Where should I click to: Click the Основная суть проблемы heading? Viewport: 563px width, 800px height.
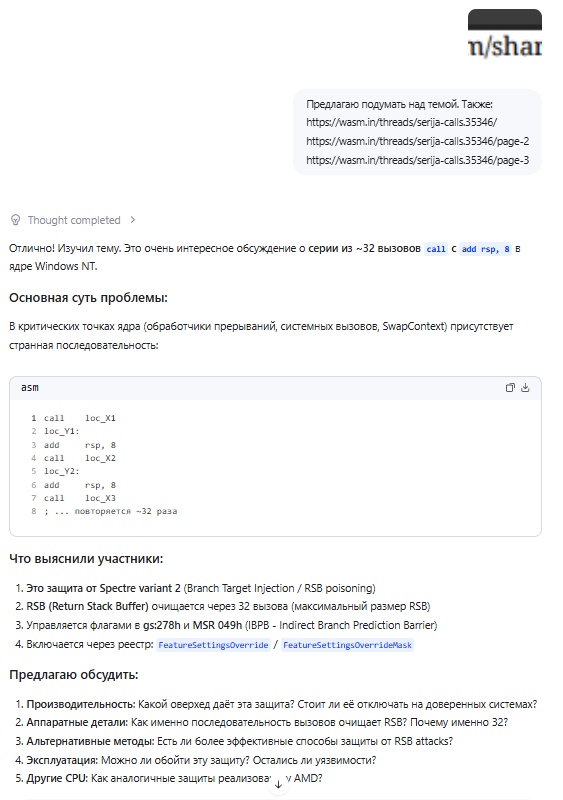[x=88, y=298]
